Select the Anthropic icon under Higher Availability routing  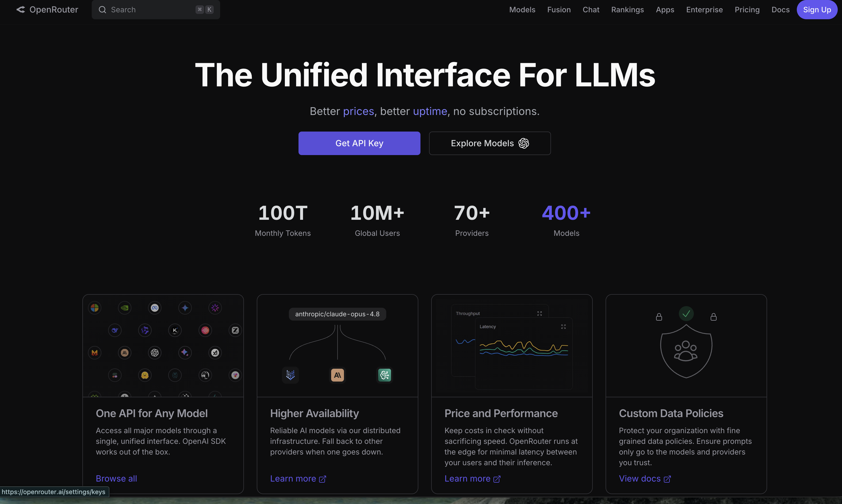point(338,375)
